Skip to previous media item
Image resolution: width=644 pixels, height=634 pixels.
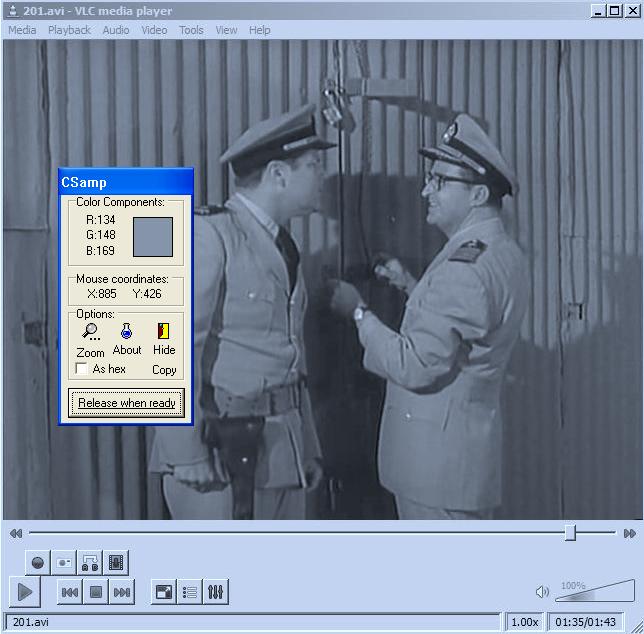pyautogui.click(x=70, y=592)
